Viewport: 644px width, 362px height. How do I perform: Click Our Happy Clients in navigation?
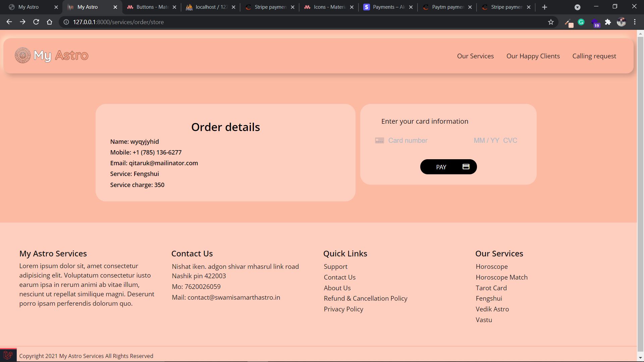click(x=533, y=56)
